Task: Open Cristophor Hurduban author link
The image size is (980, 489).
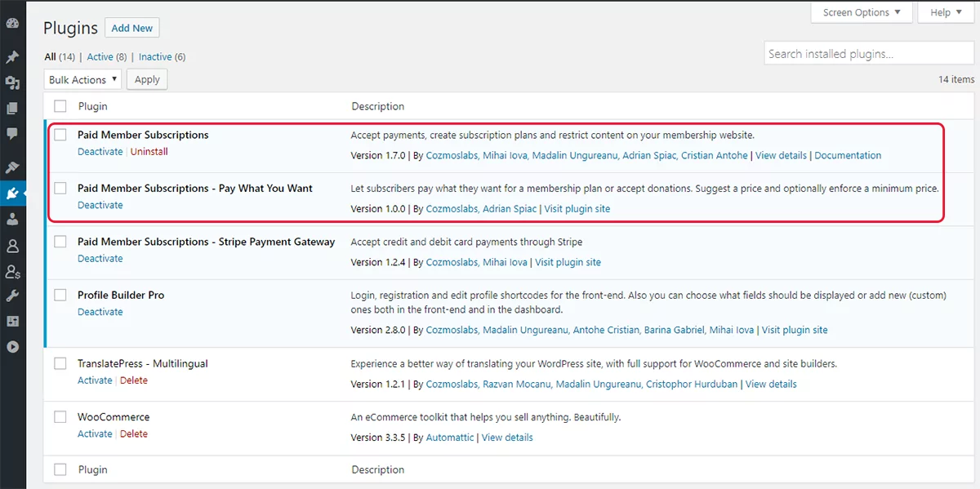Action: 692,384
